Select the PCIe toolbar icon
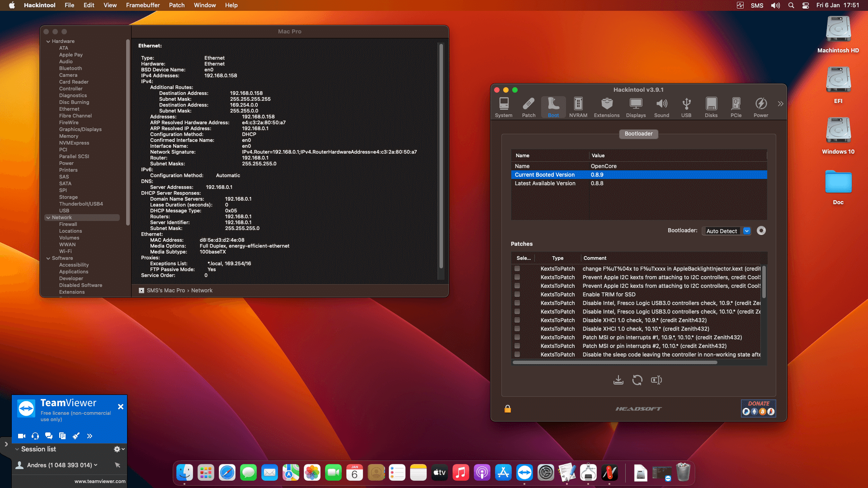This screenshot has height=488, width=868. [736, 107]
